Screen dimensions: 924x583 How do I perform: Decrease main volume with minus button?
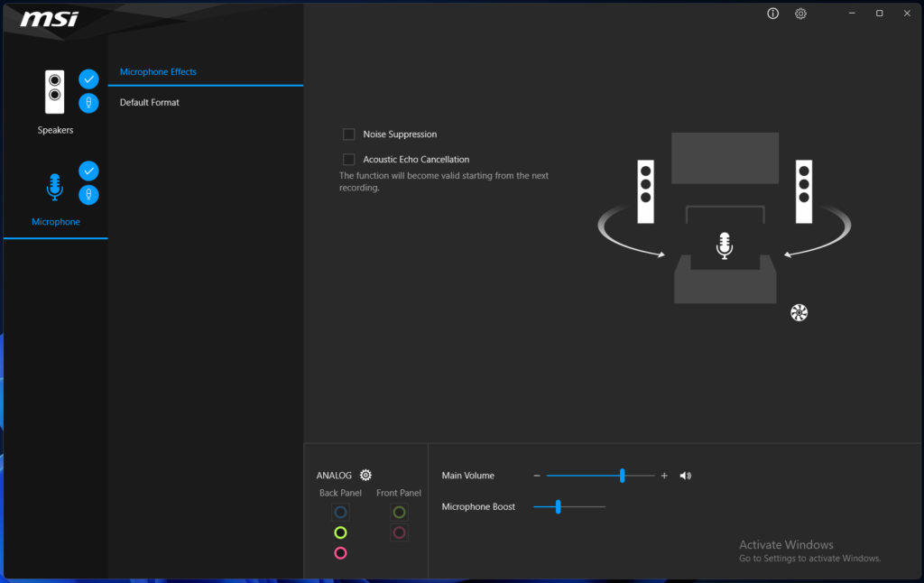click(537, 476)
